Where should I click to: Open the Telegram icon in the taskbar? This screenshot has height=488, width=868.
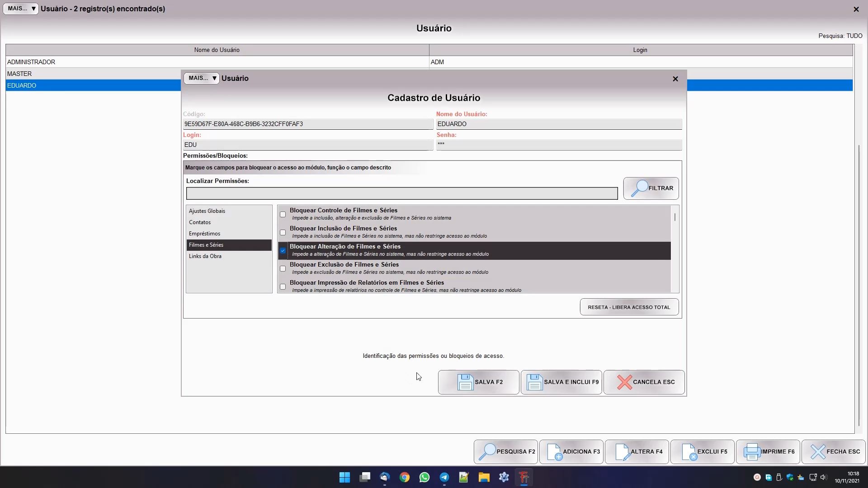pos(444,477)
